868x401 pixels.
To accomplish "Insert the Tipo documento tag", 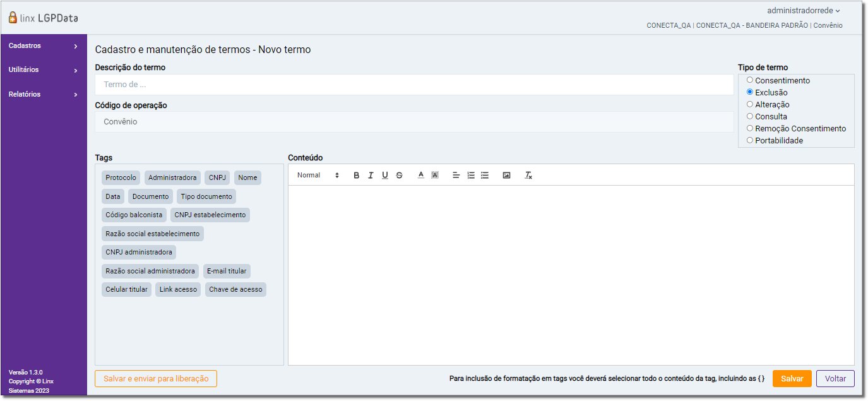I will (206, 196).
